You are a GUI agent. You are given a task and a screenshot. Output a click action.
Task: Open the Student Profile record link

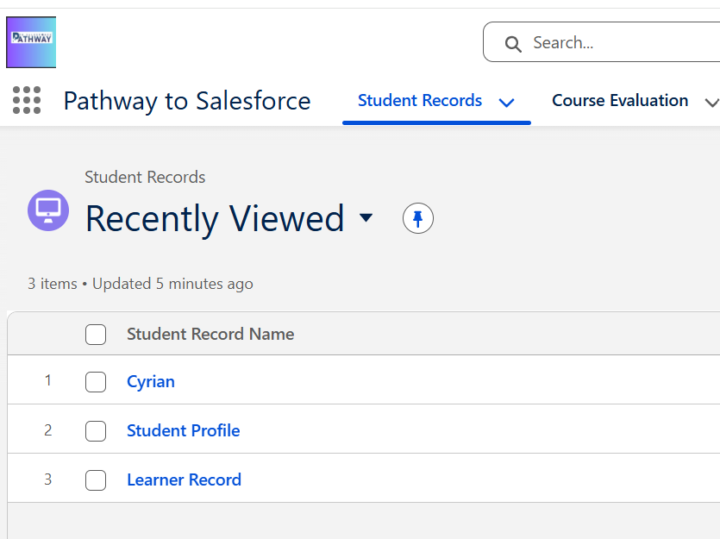(x=183, y=431)
